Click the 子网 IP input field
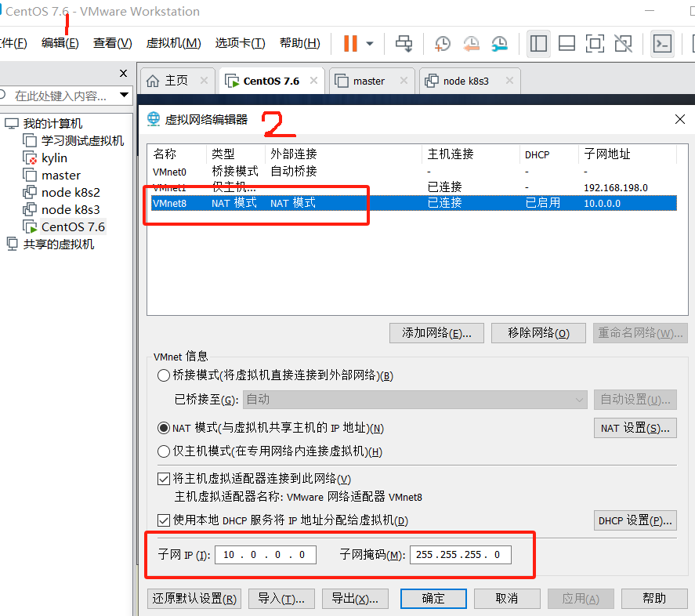The height and width of the screenshot is (616, 695). (265, 555)
